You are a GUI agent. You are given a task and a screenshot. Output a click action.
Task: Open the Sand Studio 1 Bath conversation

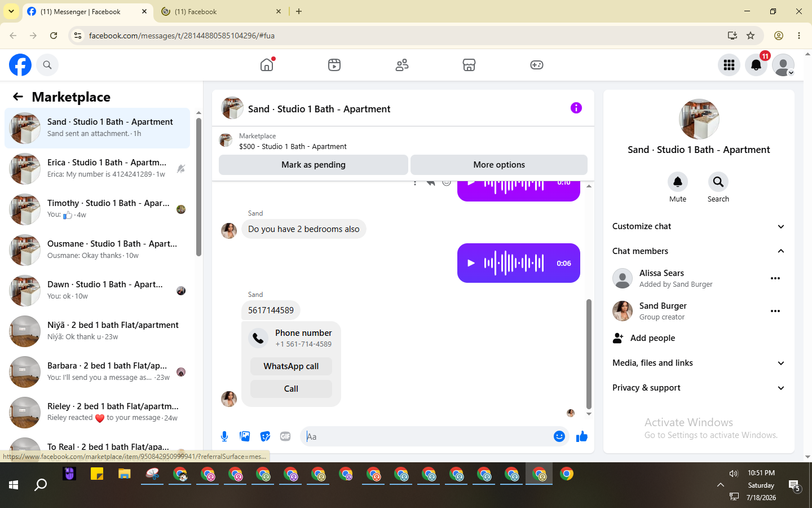(x=97, y=128)
